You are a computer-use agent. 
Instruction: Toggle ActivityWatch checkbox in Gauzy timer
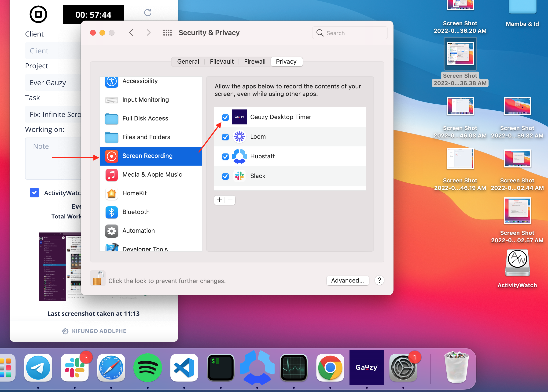[34, 193]
